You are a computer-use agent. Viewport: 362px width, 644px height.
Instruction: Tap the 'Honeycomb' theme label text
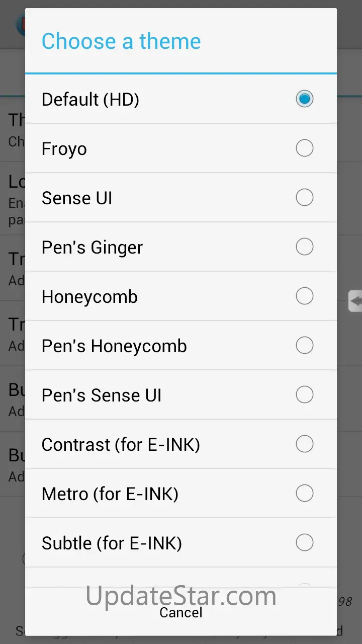[x=89, y=297]
